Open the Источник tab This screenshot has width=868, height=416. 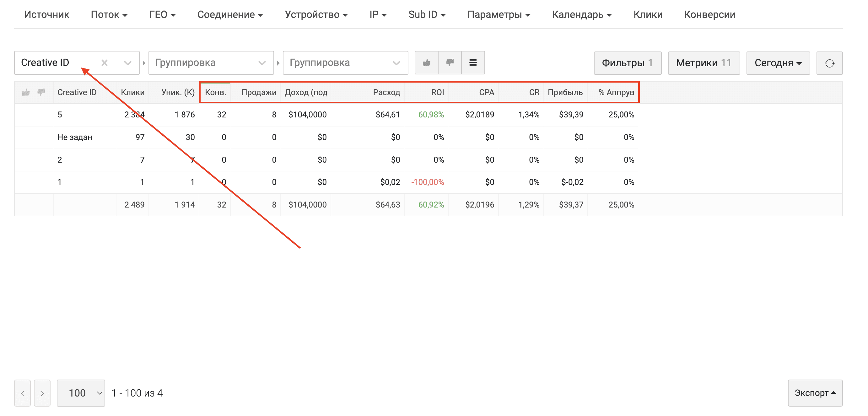[x=46, y=14]
